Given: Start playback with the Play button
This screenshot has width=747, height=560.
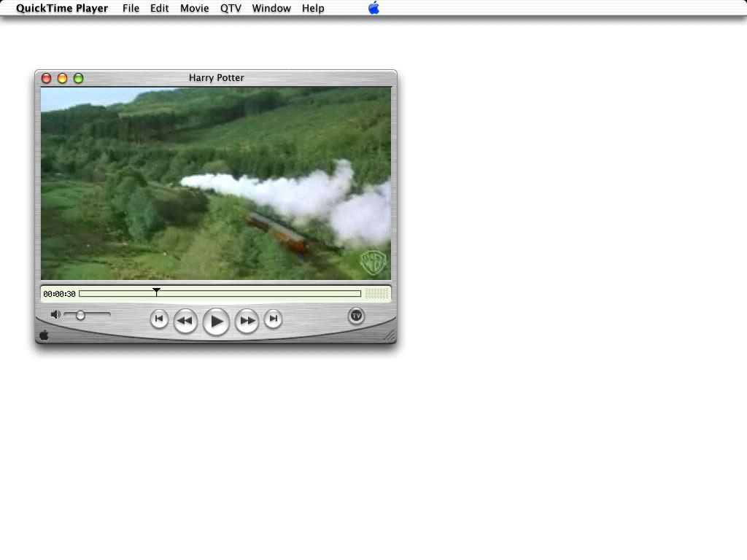Looking at the screenshot, I should [216, 322].
